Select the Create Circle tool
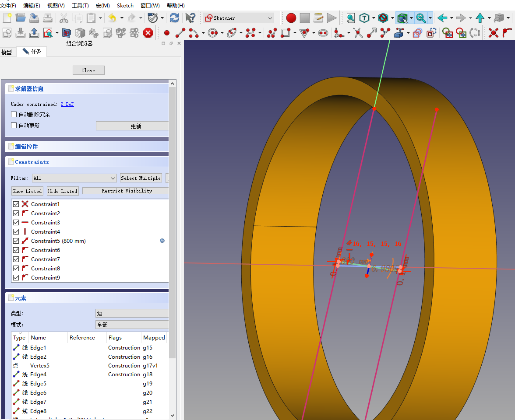Screen dimensions: 515x420 pyautogui.click(x=213, y=33)
